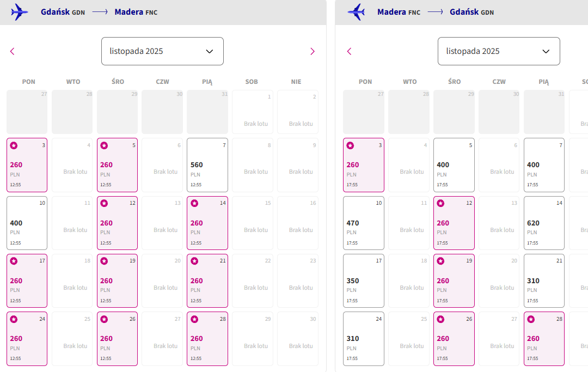Click lowest-price star on outbound November 28

[194, 319]
